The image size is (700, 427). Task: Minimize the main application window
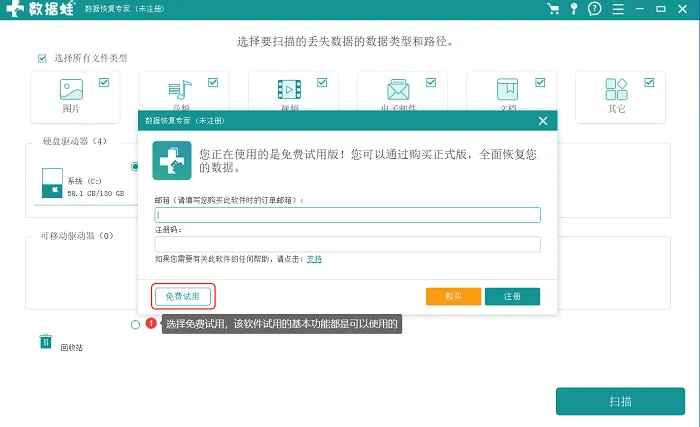pyautogui.click(x=639, y=9)
